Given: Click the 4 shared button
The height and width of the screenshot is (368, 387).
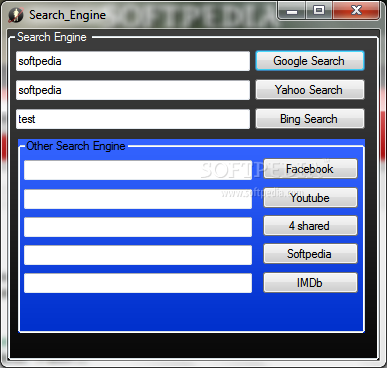Looking at the screenshot, I should tap(310, 226).
